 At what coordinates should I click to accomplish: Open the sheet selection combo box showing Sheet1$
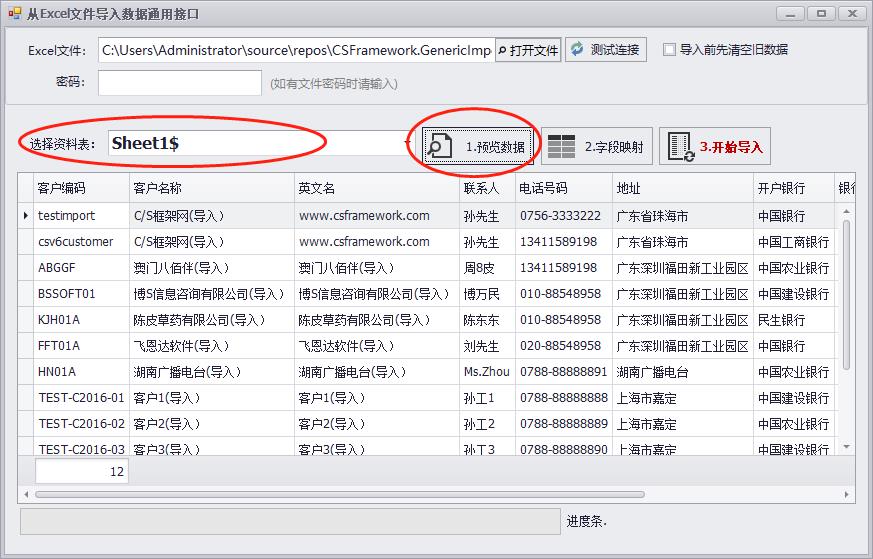(255, 143)
